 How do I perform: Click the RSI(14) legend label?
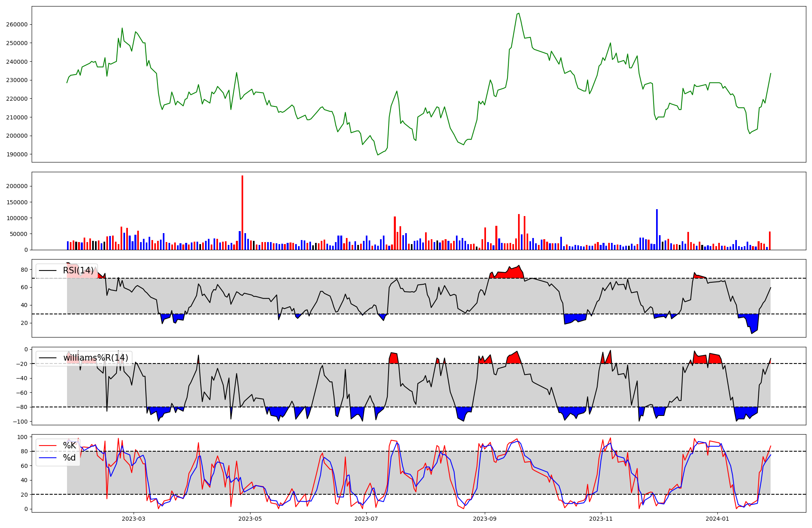coord(78,270)
